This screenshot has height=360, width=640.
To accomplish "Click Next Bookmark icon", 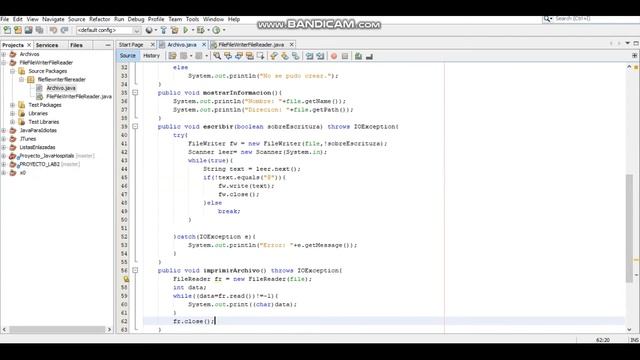I will 284,56.
